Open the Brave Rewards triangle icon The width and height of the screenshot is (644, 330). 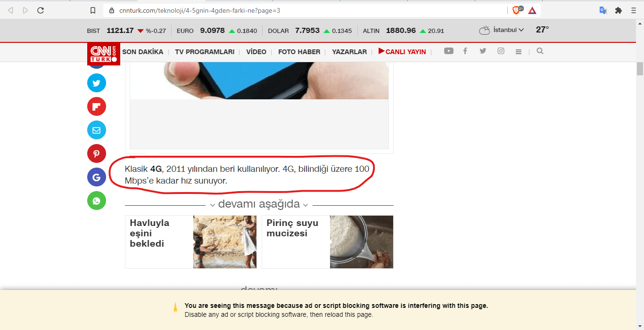click(x=532, y=10)
